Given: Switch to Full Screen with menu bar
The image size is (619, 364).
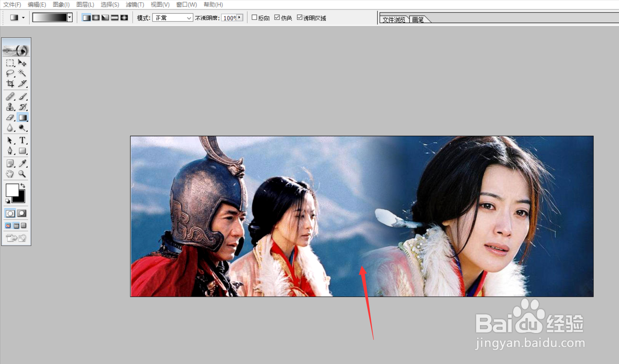Looking at the screenshot, I should (x=16, y=226).
